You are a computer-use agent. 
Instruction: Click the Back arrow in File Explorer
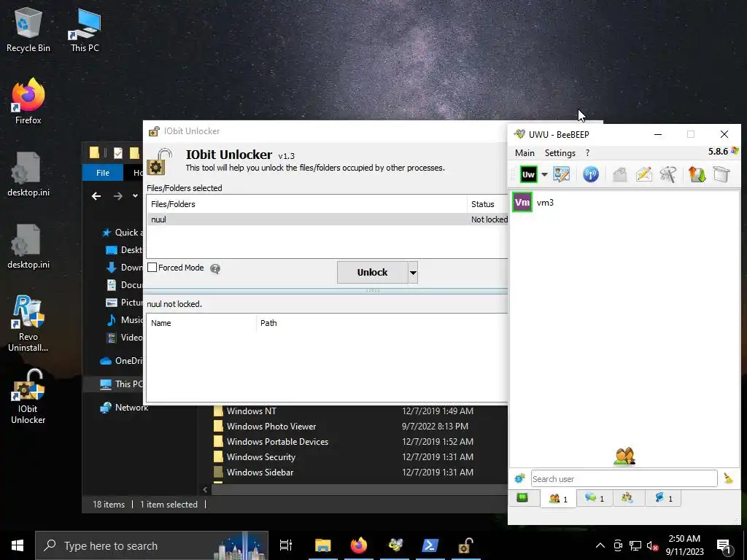point(96,196)
